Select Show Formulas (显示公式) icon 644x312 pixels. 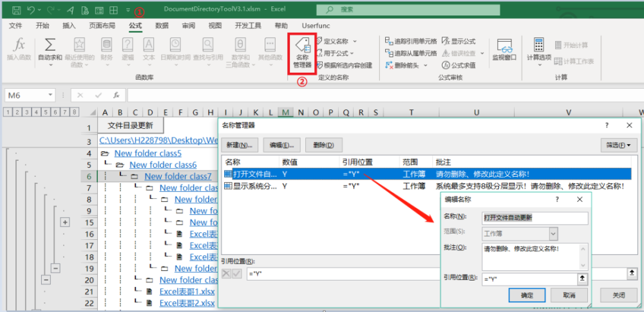coord(459,41)
